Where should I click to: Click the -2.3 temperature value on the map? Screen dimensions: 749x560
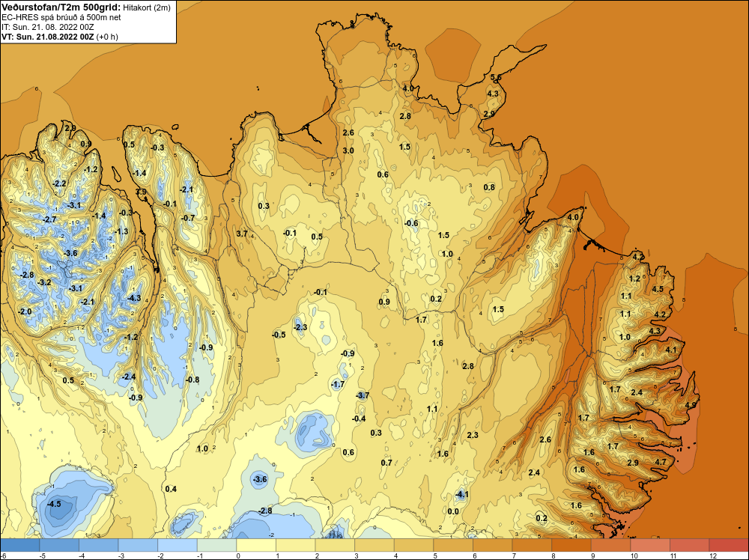[x=300, y=327]
